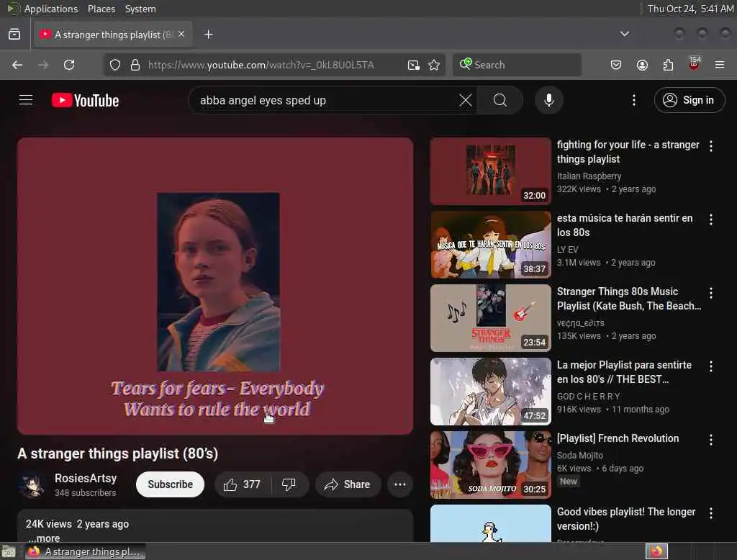737x560 pixels.
Task: Open options for French Revolution playlist video
Action: [710, 440]
